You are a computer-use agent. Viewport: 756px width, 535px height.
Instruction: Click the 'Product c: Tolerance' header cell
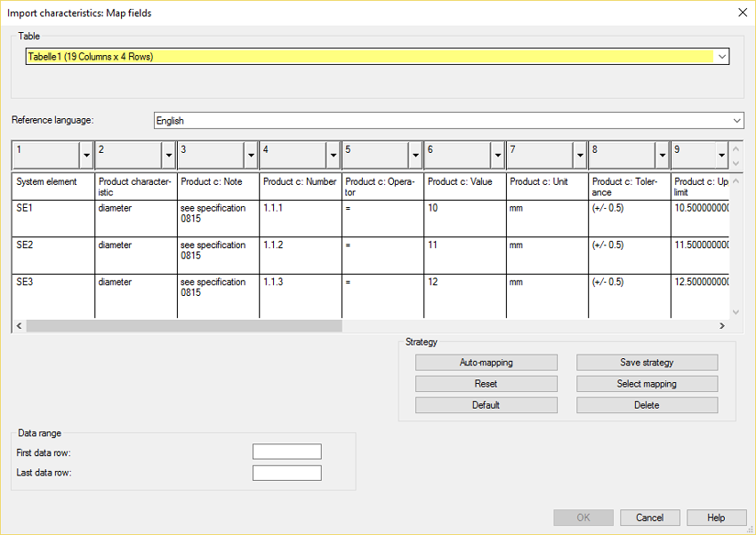point(630,187)
